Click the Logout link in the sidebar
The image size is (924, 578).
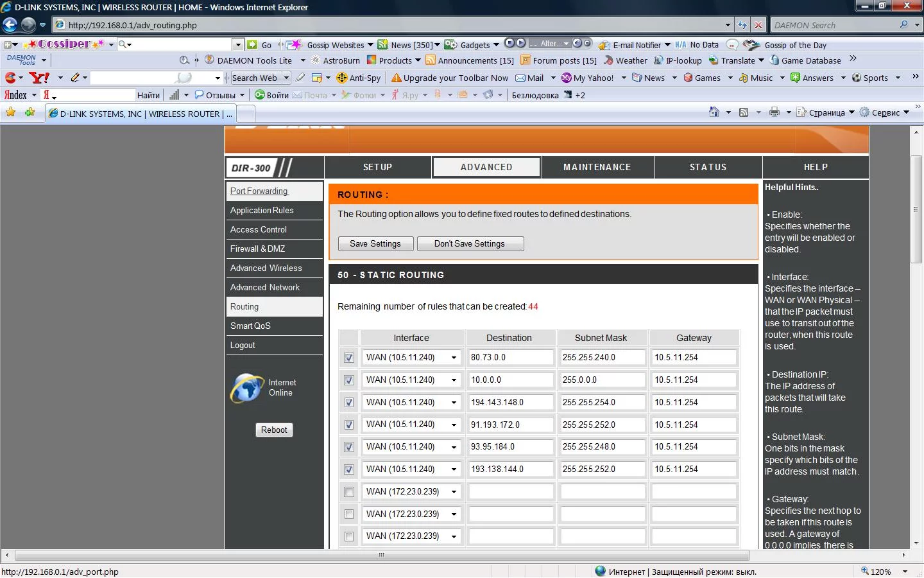tap(243, 346)
